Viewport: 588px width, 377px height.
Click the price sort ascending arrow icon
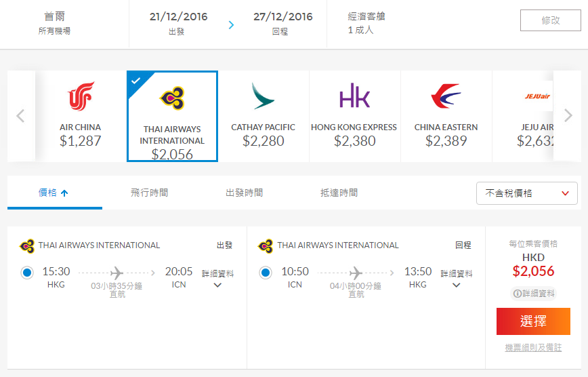point(64,193)
